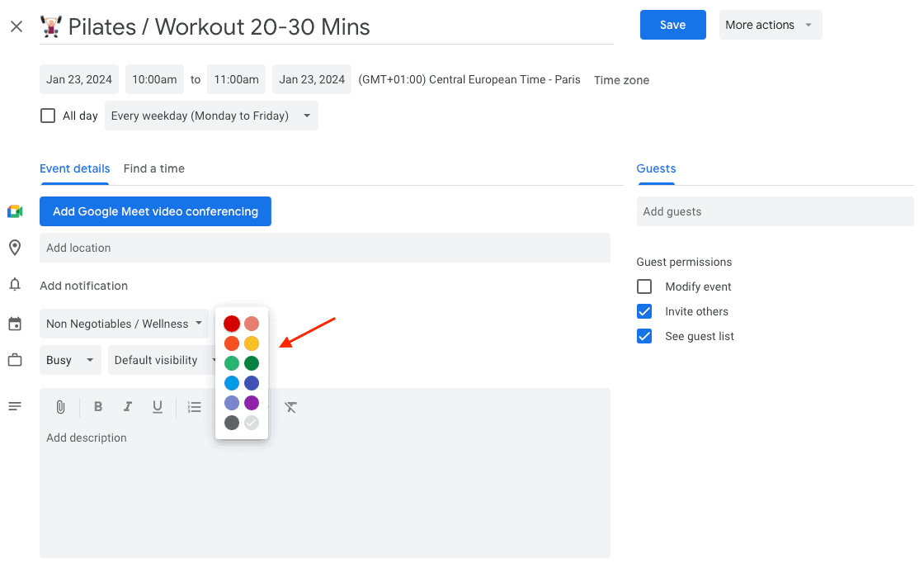Apply bold formatting in description toolbar
This screenshot has height=587, width=924.
pos(97,406)
